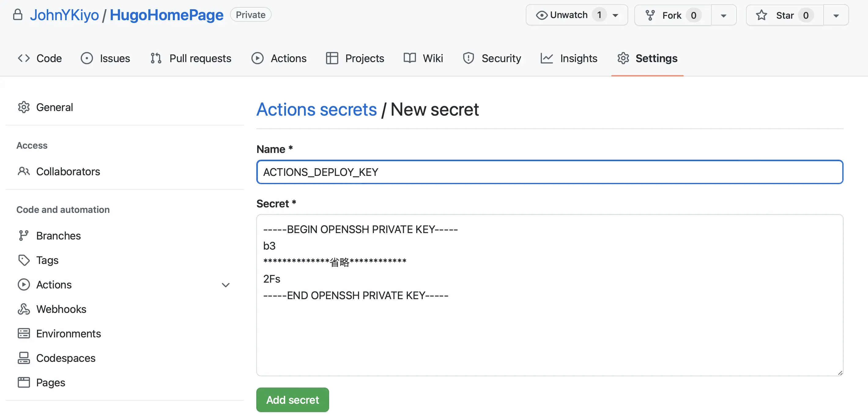
Task: Open the Fork dropdown arrow
Action: (x=723, y=16)
